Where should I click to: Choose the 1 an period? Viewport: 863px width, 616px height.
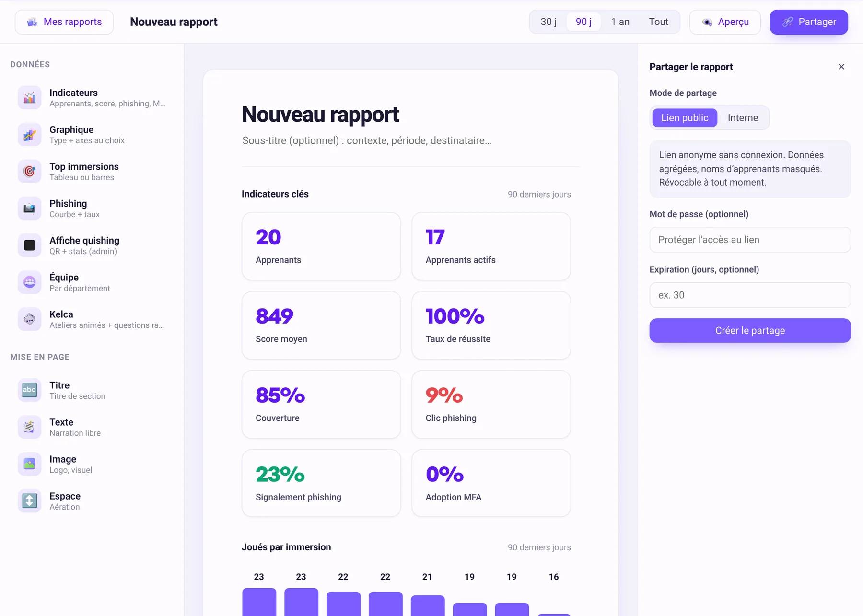620,22
